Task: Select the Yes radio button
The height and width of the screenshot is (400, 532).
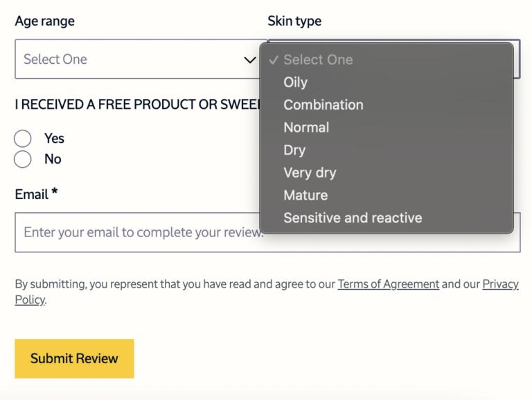Action: pos(23,139)
